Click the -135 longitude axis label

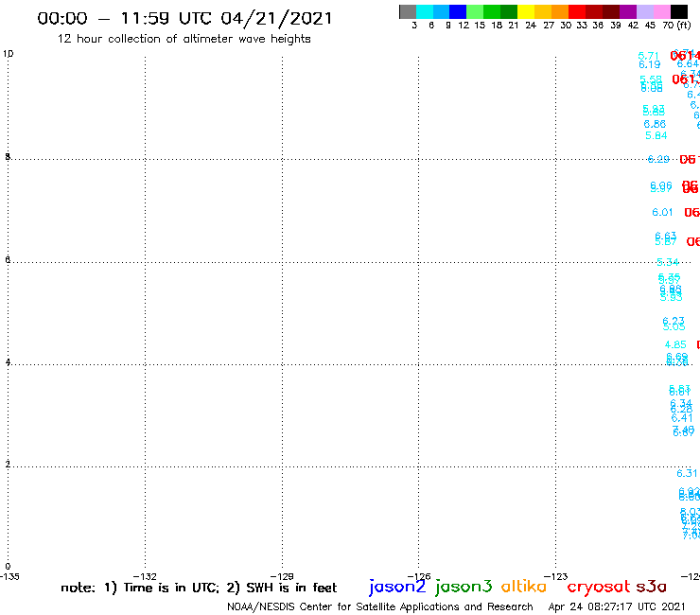(9, 576)
